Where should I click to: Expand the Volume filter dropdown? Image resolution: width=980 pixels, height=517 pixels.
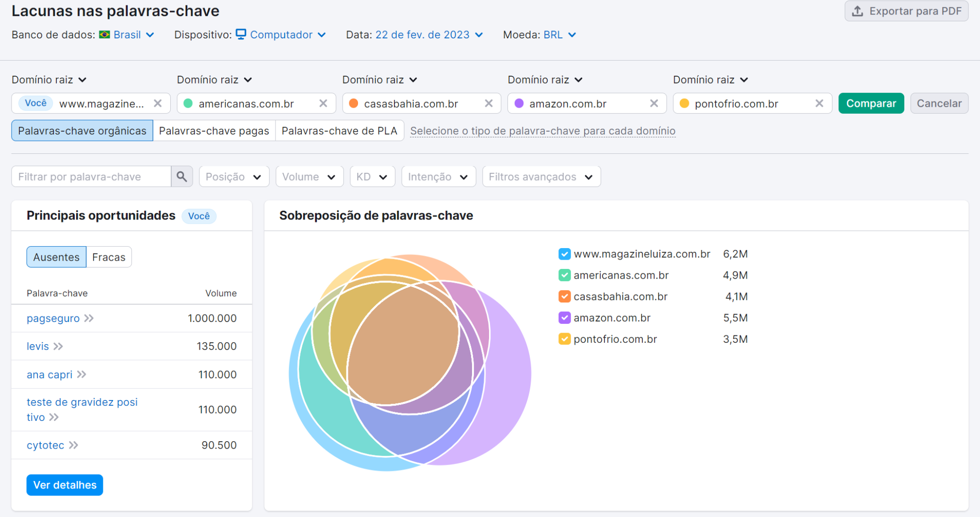[309, 177]
